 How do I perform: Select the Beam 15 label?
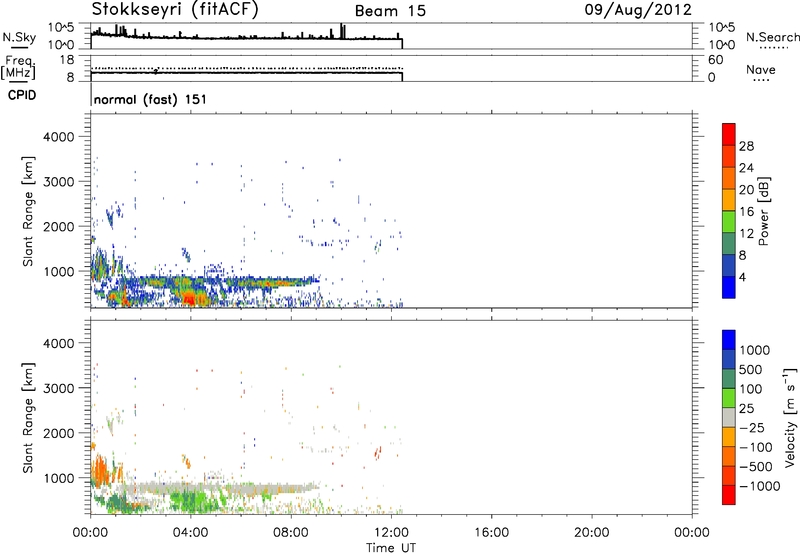click(390, 11)
